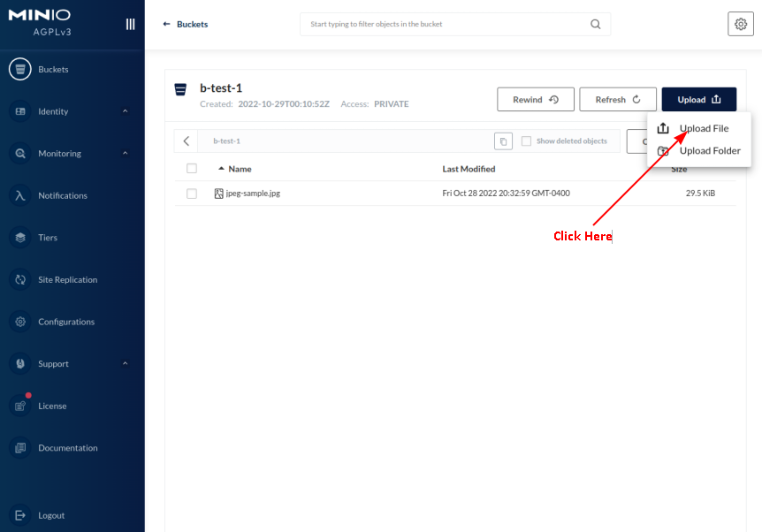This screenshot has width=762, height=532.
Task: Click the copy path icon beside the breadcrumb
Action: point(503,141)
